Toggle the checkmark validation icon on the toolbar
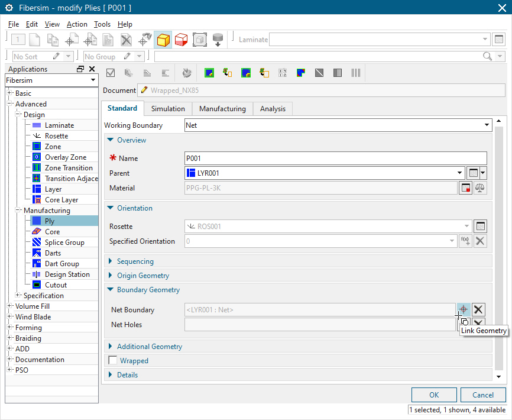Screen dimensions: 512x420 pyautogui.click(x=110, y=73)
